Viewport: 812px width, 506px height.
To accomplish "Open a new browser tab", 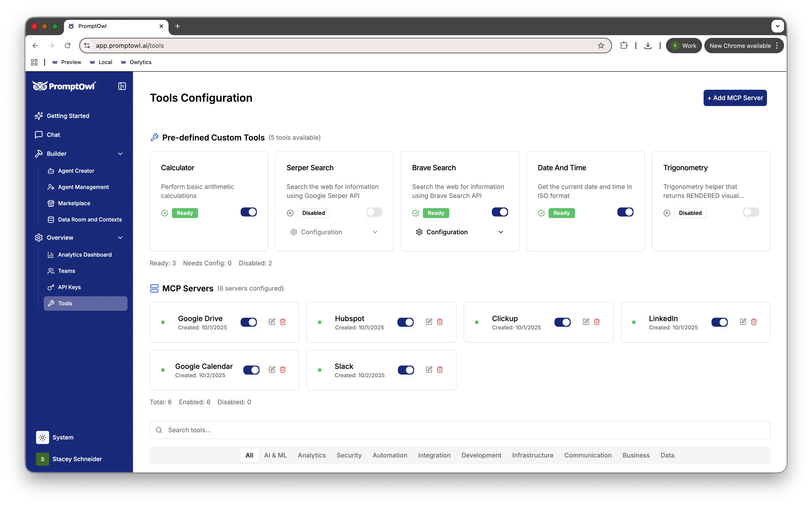I will pos(178,26).
